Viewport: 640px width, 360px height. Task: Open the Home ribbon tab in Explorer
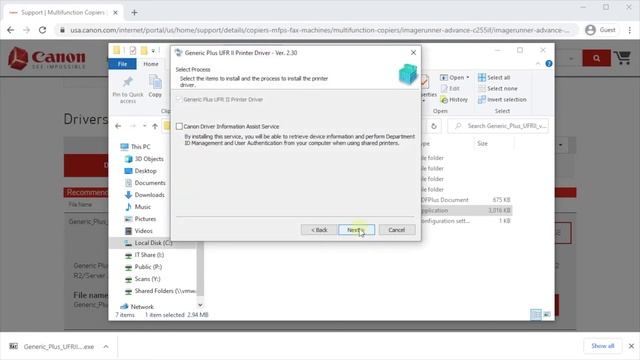(151, 64)
